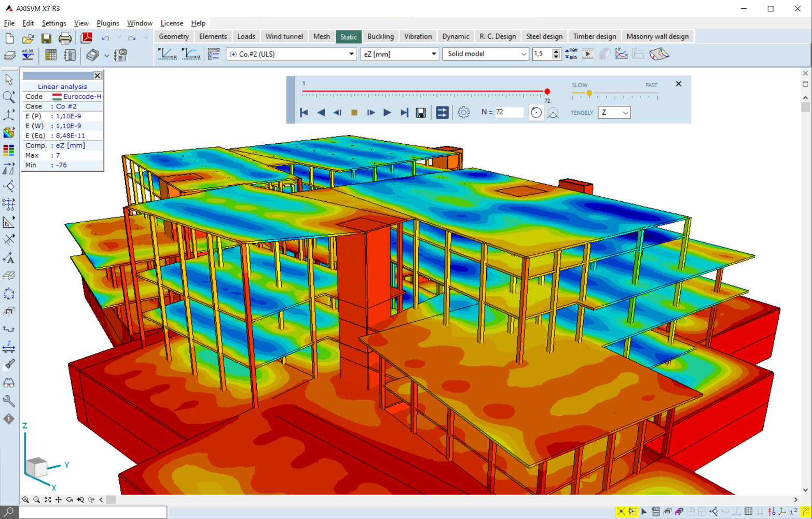Screen dimensions: 812x519
Task: Close the animation control panel
Action: pos(678,84)
